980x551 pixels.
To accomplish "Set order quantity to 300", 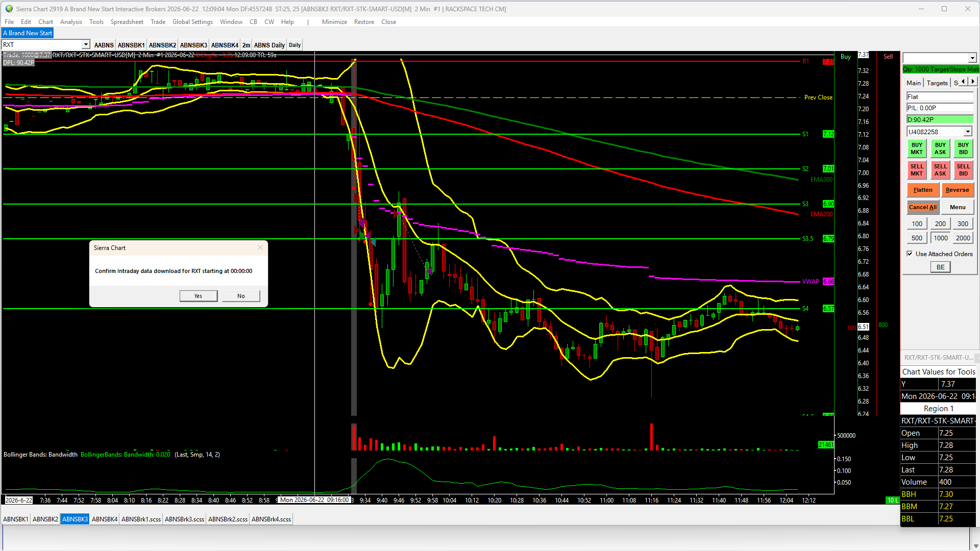I will (963, 223).
